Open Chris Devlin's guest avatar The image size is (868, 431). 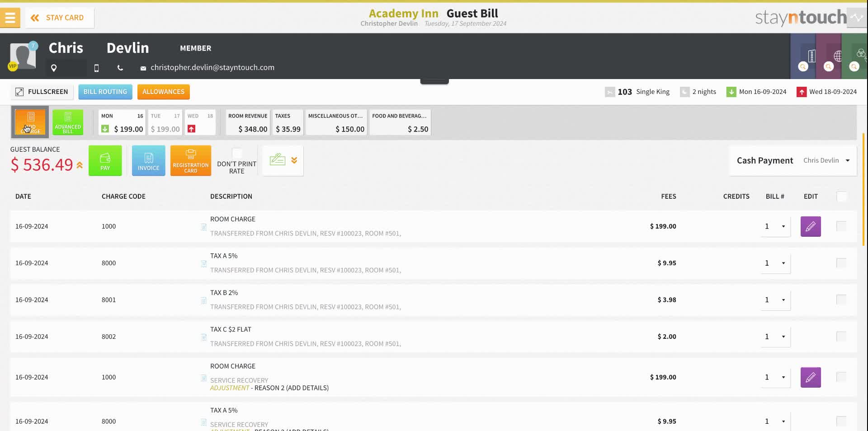tap(23, 56)
